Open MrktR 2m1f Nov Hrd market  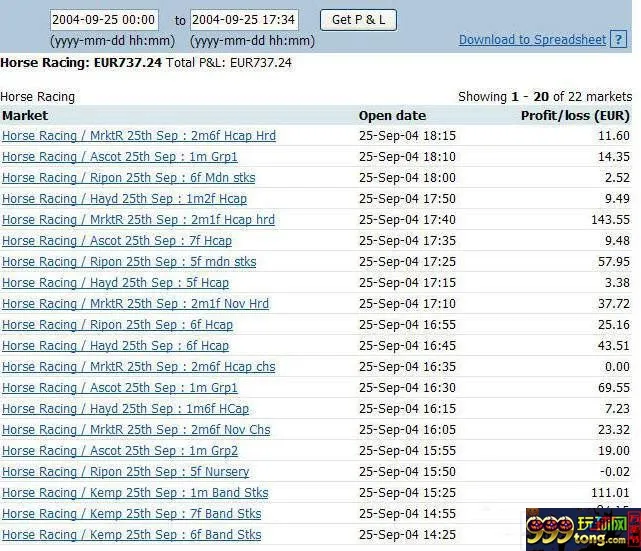[136, 304]
